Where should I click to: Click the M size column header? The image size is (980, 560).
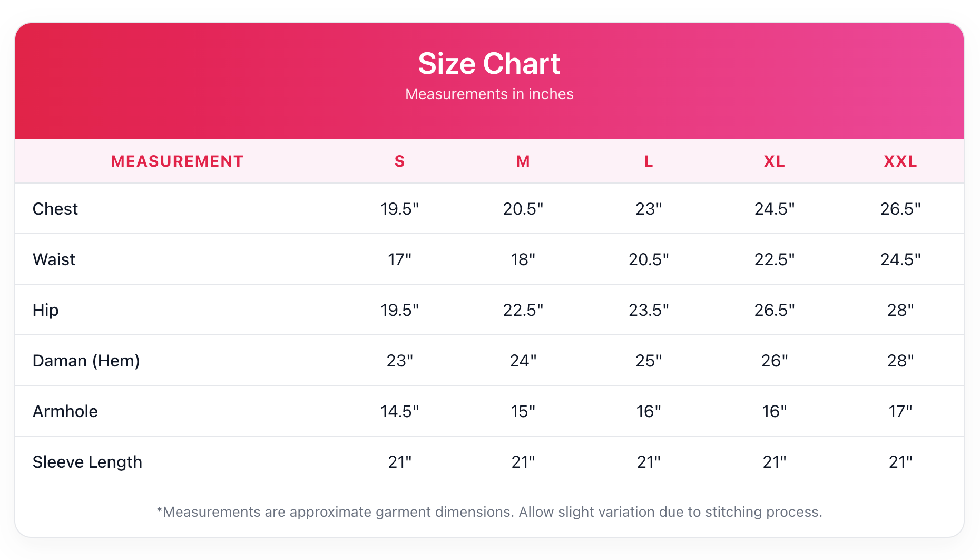click(x=523, y=161)
